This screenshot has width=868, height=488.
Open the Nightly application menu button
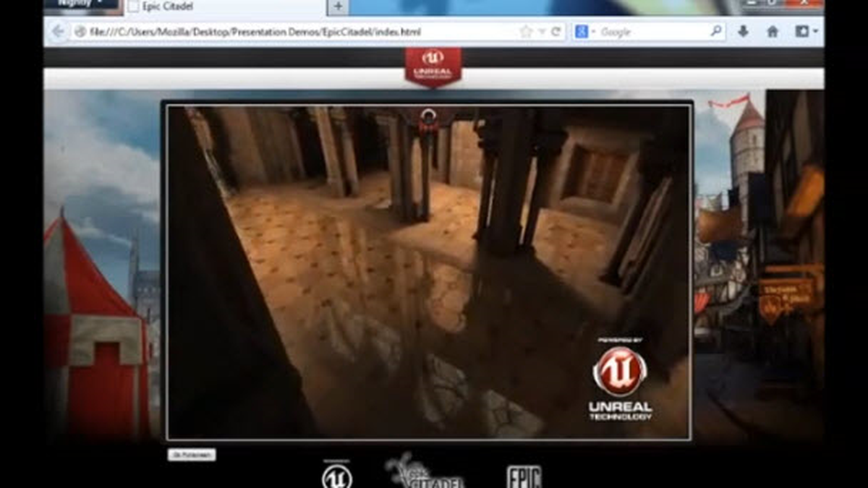[x=80, y=4]
